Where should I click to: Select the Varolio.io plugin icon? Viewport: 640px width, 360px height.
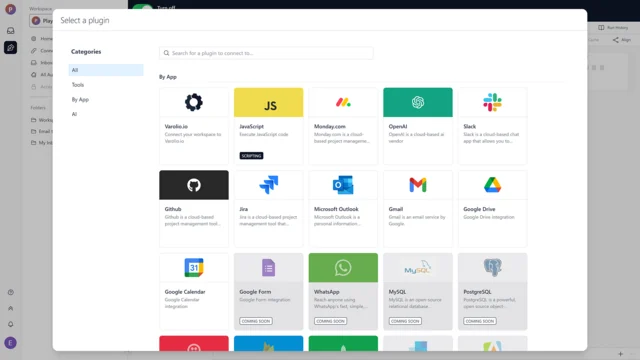(194, 102)
